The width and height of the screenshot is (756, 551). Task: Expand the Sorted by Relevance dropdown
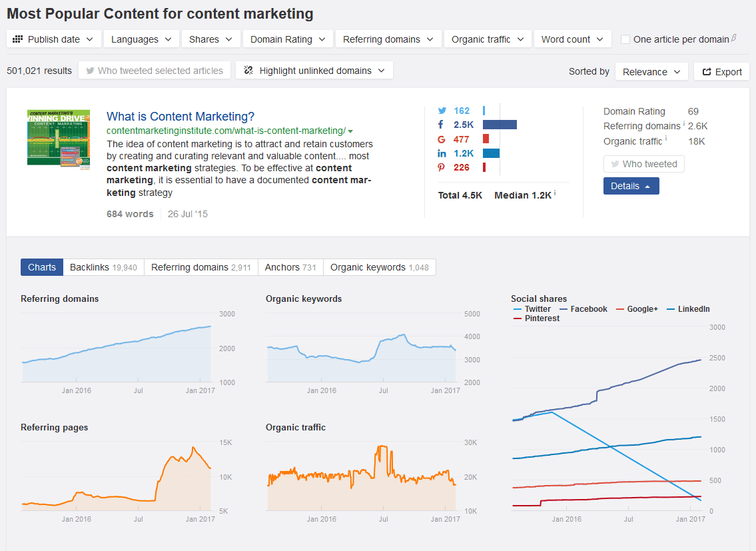click(x=651, y=71)
